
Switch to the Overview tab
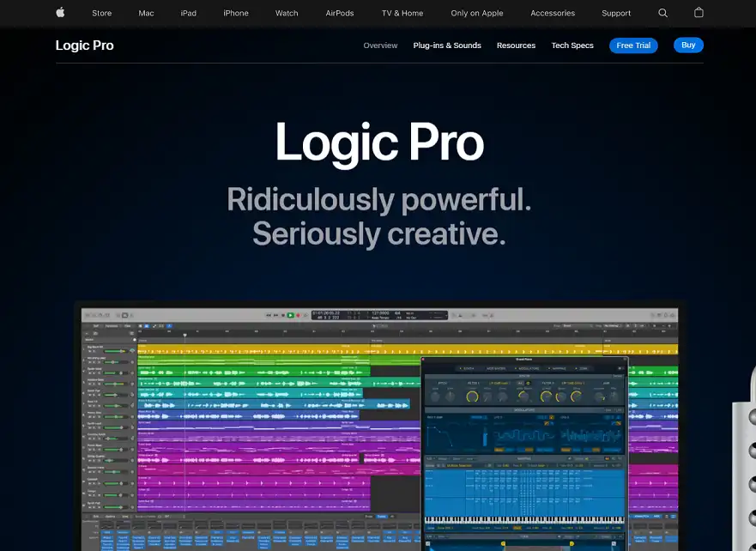click(380, 45)
